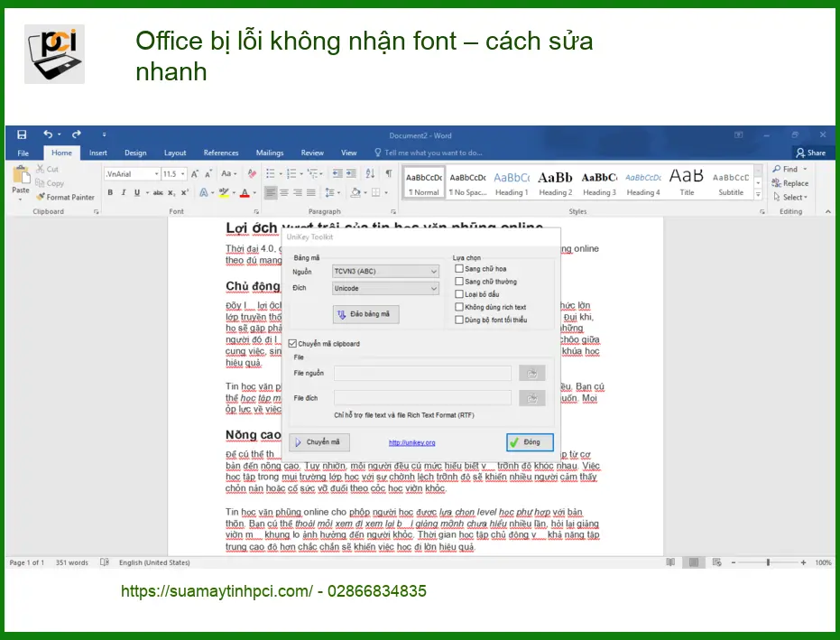Redo the last action
Screen dimensions: 840x640
click(x=77, y=134)
